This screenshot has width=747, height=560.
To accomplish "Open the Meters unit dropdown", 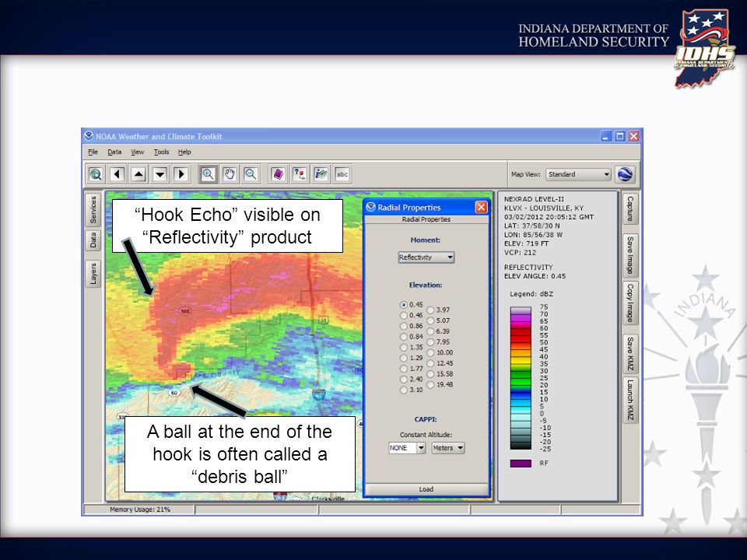I will click(x=448, y=448).
